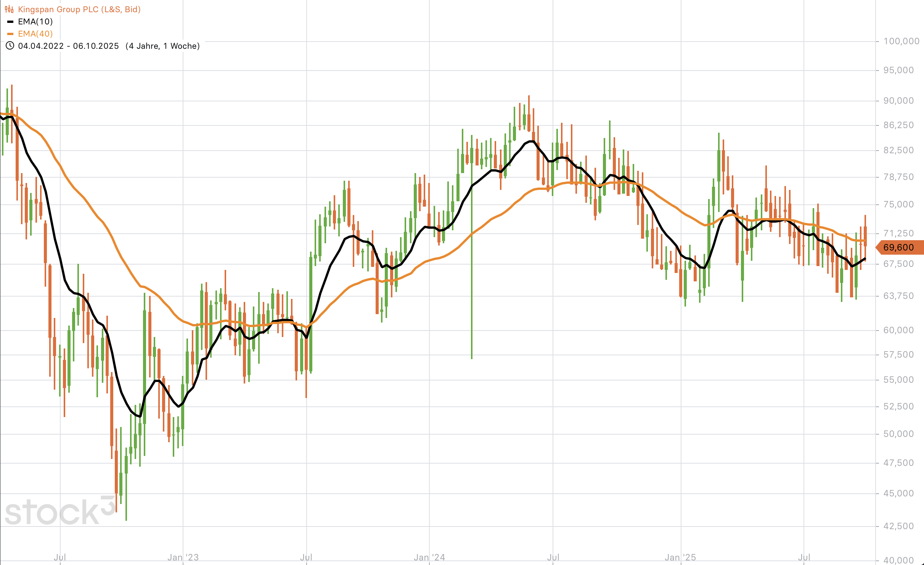Select the Kingspan Group PLC legend title
924x565 pixels.
click(x=79, y=9)
